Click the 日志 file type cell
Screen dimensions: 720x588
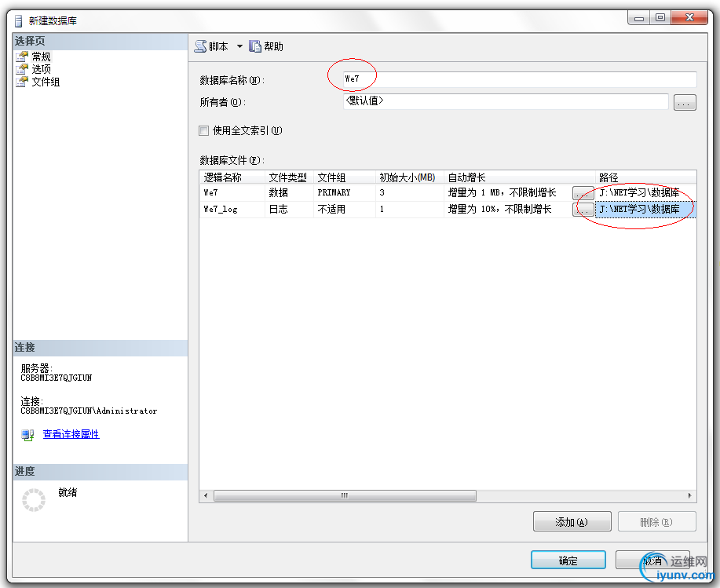point(289,210)
